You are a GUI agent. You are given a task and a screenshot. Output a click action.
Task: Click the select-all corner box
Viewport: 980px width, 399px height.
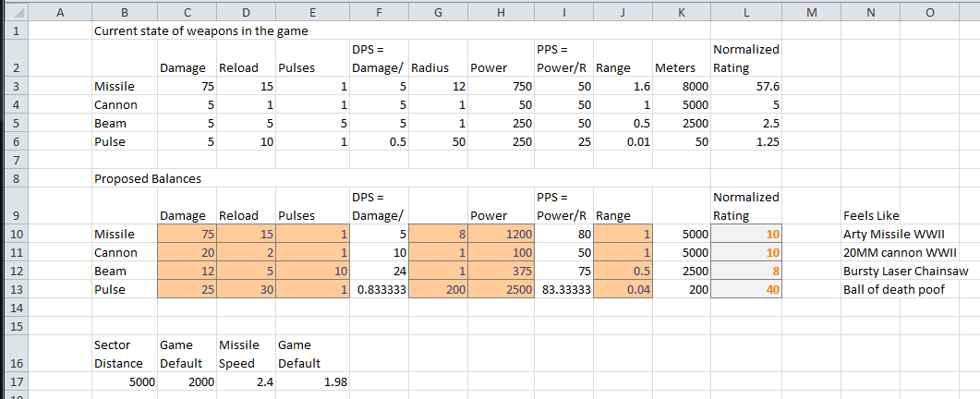(x=16, y=12)
